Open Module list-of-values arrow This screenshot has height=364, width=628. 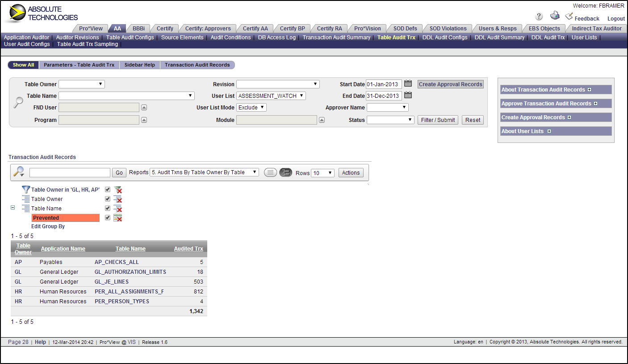tap(322, 120)
